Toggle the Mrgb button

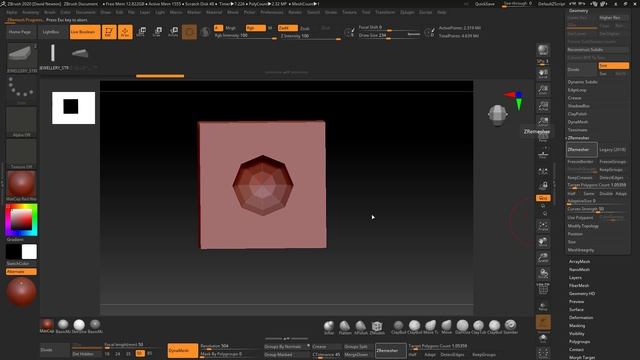pyautogui.click(x=231, y=28)
